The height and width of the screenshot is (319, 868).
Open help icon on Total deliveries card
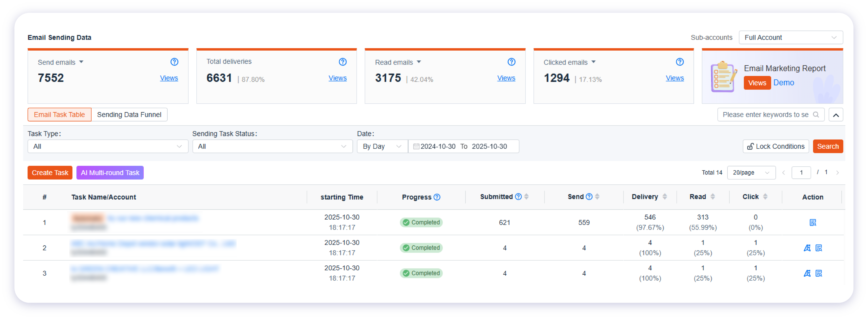[x=343, y=62]
